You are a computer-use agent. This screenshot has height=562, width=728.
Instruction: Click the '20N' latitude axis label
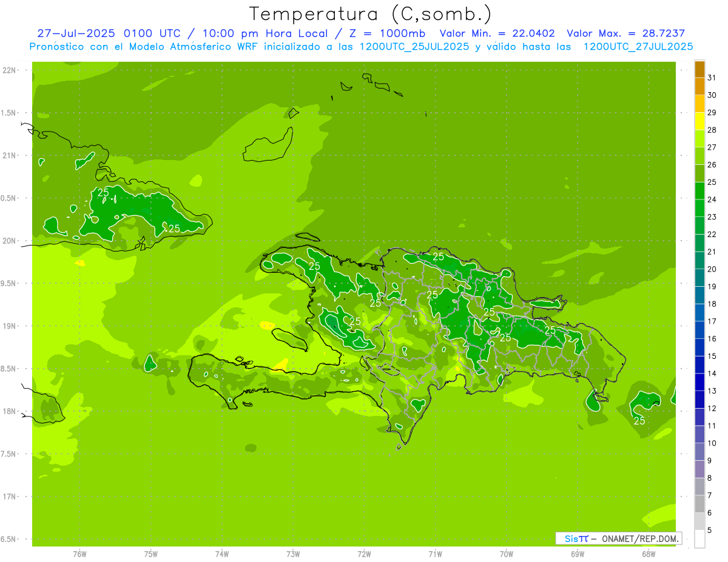tap(9, 241)
